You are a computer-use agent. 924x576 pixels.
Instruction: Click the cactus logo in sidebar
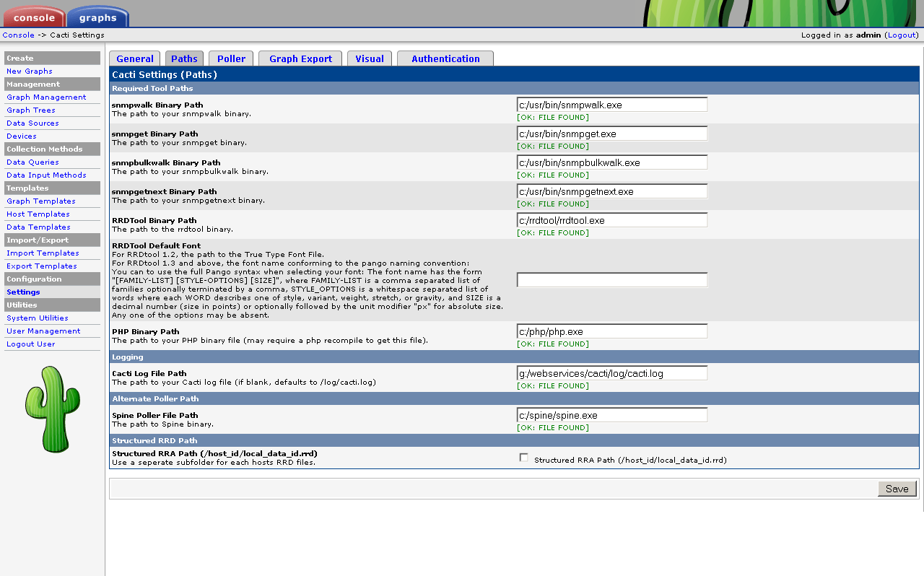pos(53,409)
